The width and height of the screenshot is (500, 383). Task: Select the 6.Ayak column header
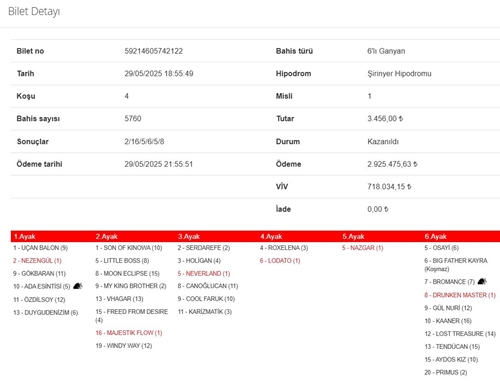pos(435,236)
